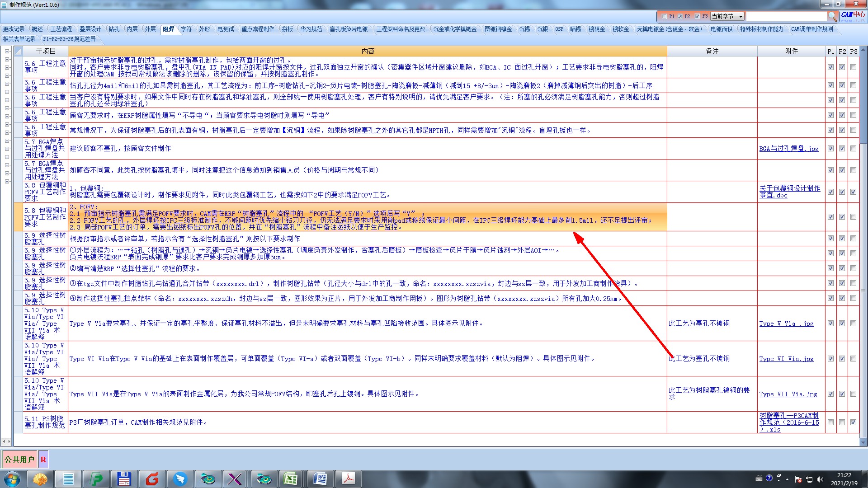Click the left strip horizontal scroll arrows

point(6,441)
